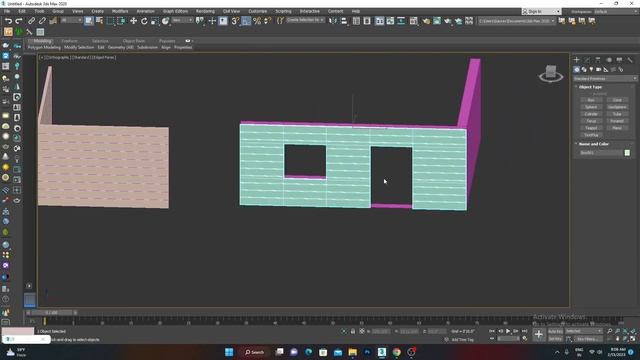
Task: Open the Customize menu
Action: [x=258, y=11]
